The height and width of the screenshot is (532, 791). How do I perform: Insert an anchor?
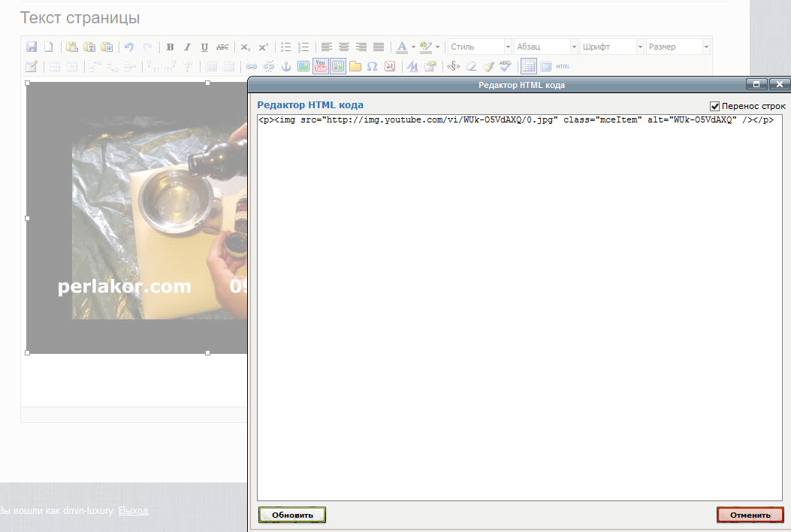coord(285,66)
